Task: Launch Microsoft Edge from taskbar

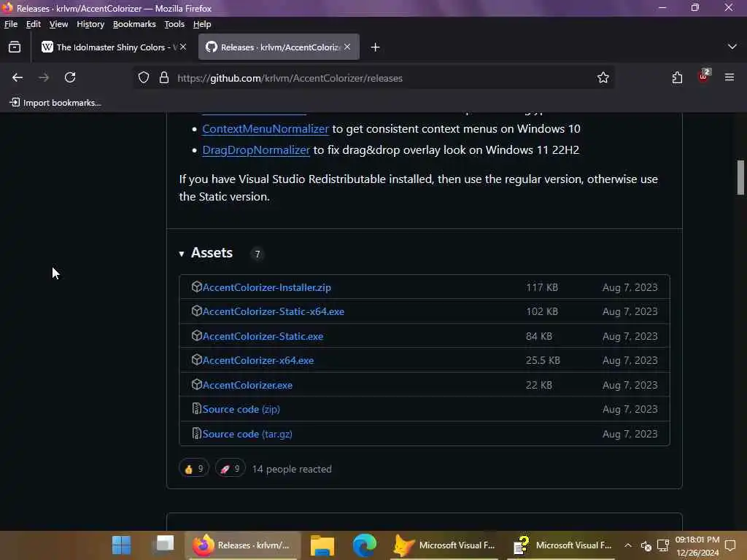Action: click(x=365, y=545)
